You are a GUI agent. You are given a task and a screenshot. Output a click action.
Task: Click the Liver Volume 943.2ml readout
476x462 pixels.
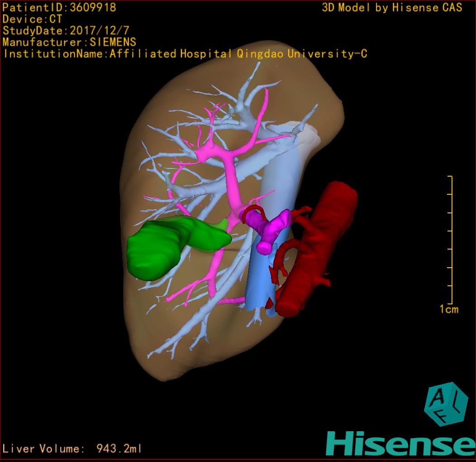pyautogui.click(x=72, y=449)
